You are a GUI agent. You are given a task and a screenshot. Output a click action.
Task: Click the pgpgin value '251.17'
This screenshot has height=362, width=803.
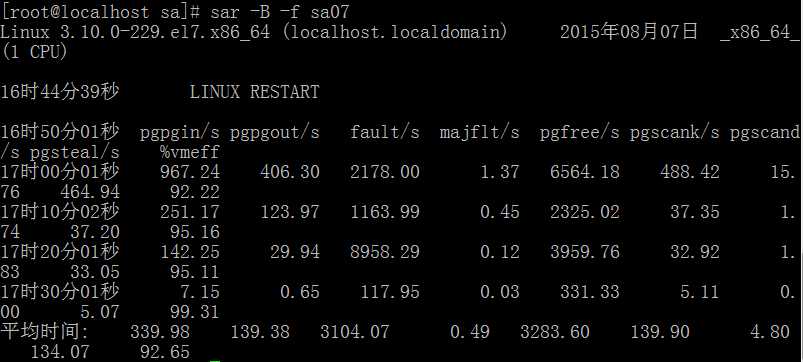(x=189, y=212)
